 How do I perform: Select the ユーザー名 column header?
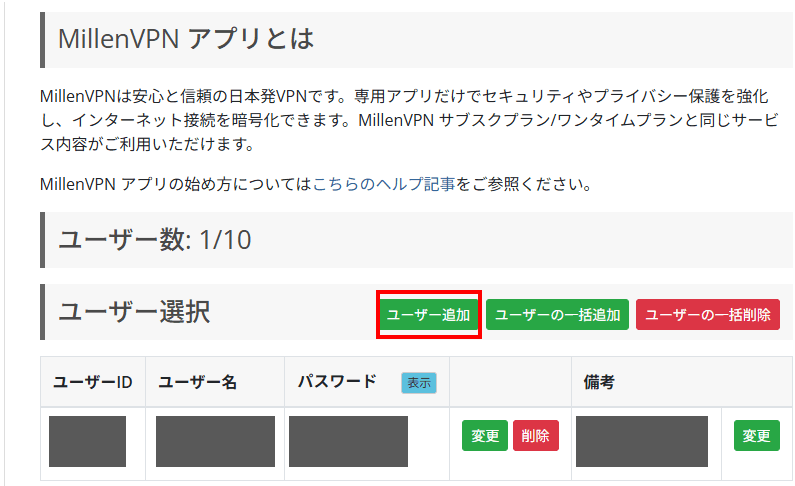click(197, 382)
